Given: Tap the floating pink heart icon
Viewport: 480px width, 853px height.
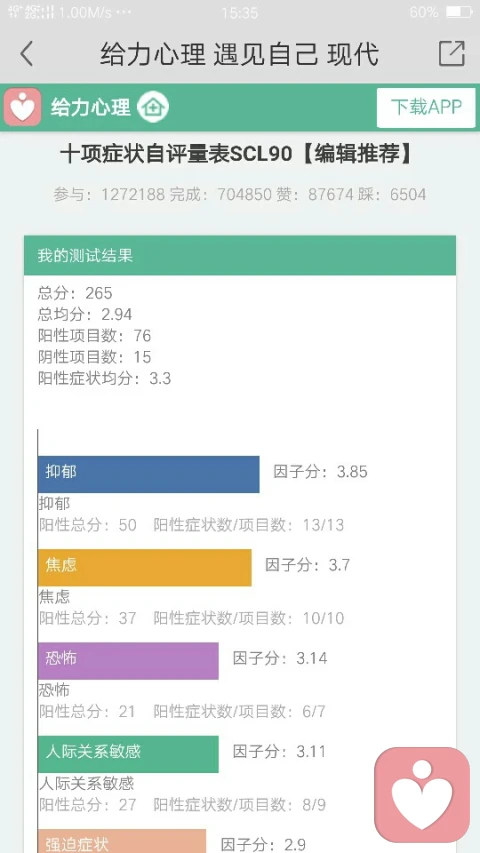Looking at the screenshot, I should [x=422, y=794].
